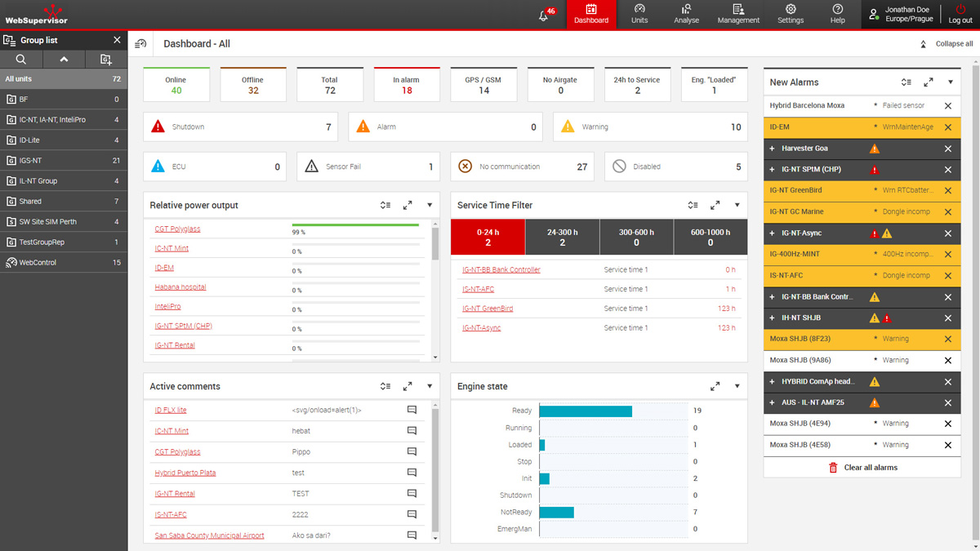Image resolution: width=980 pixels, height=551 pixels.
Task: Click the add group icon in sidebar
Action: [105, 60]
